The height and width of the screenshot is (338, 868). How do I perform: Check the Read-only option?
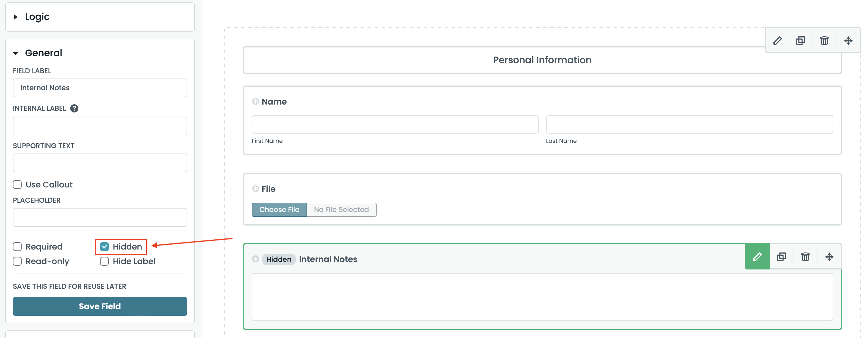coord(17,261)
